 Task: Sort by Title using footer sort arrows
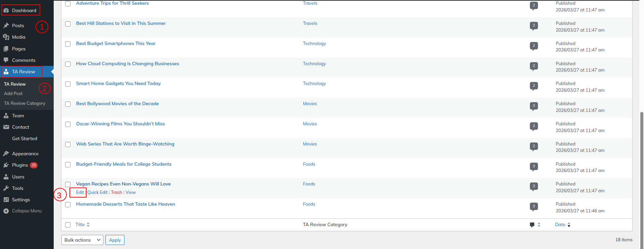click(x=88, y=224)
